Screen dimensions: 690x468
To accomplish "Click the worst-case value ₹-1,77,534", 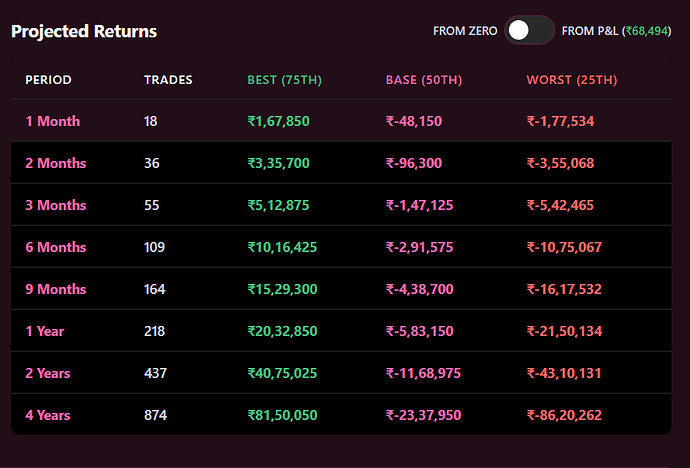I will point(560,121).
